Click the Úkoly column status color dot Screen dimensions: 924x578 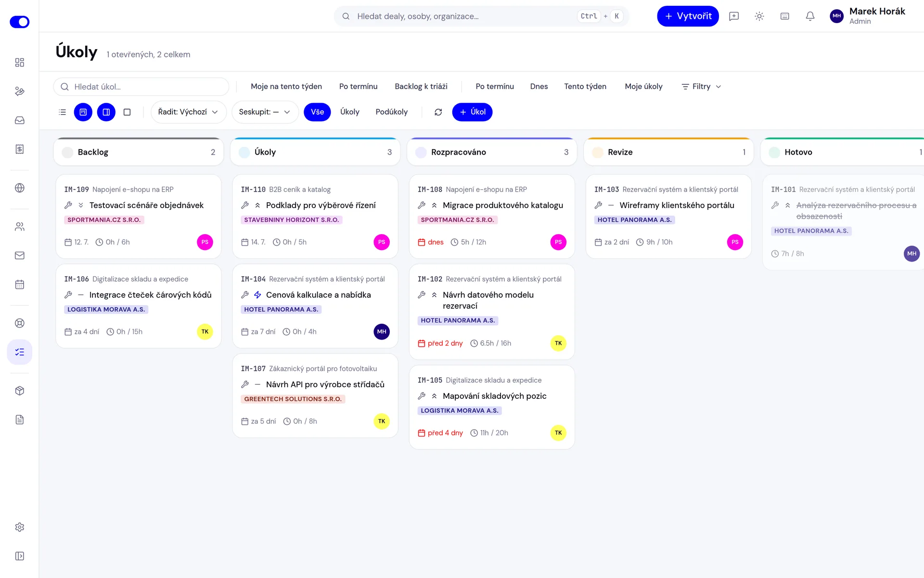tap(244, 153)
